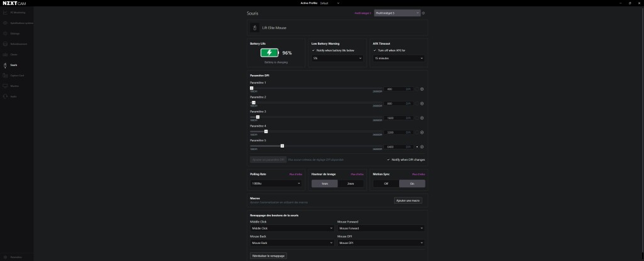Go to Refroidissement section
Screen dimensions: 644x261
click(19, 44)
